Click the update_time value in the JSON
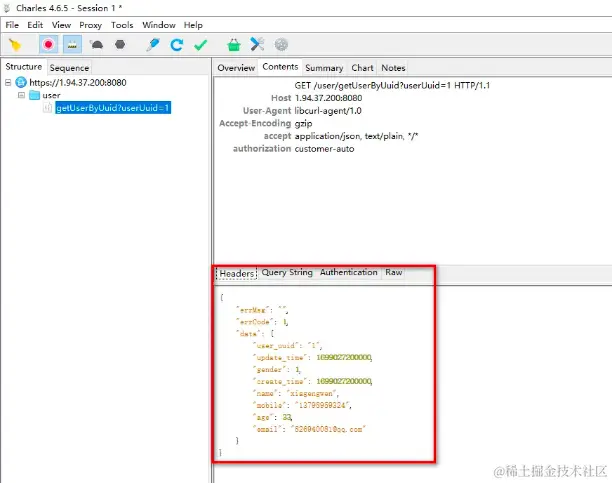The height and width of the screenshot is (483, 612). pos(344,357)
